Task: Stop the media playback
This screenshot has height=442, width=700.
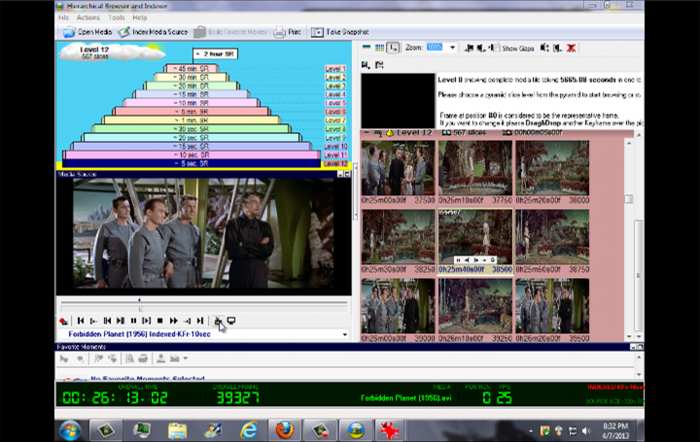Action: coord(160,321)
